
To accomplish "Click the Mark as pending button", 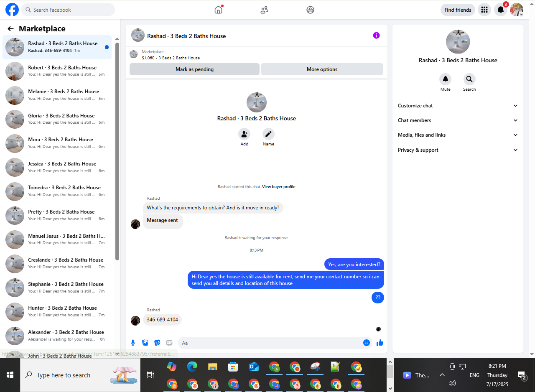I will 194,69.
